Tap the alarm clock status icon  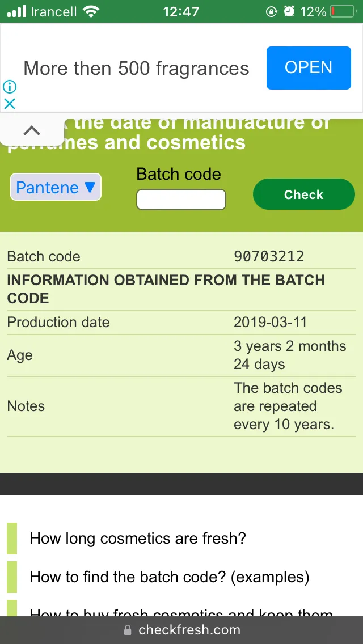tap(289, 11)
